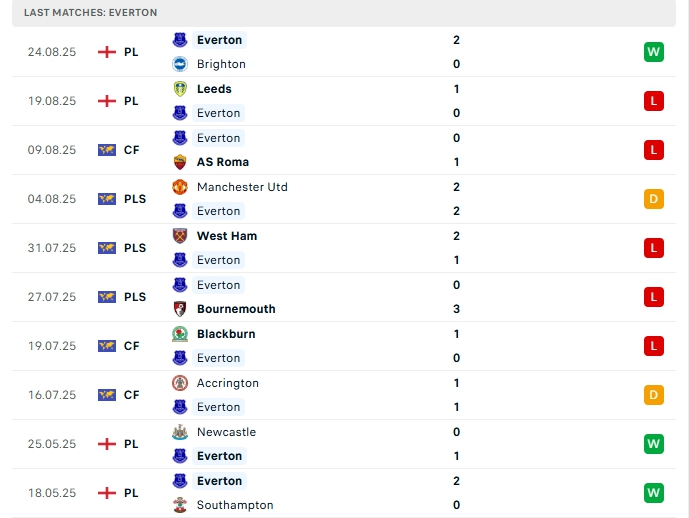The image size is (689, 518).
Task: Click the England flag on 24.08.25 match
Action: tap(107, 52)
